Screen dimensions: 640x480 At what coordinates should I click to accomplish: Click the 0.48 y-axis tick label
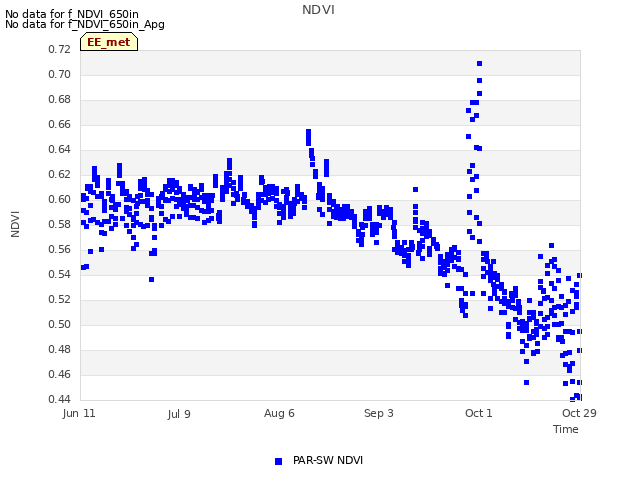pos(60,349)
